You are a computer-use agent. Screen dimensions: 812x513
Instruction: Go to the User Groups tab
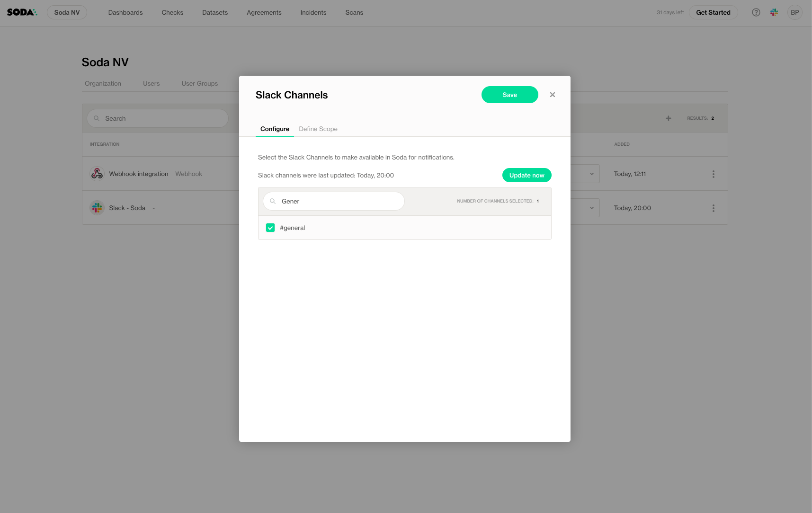pos(199,83)
